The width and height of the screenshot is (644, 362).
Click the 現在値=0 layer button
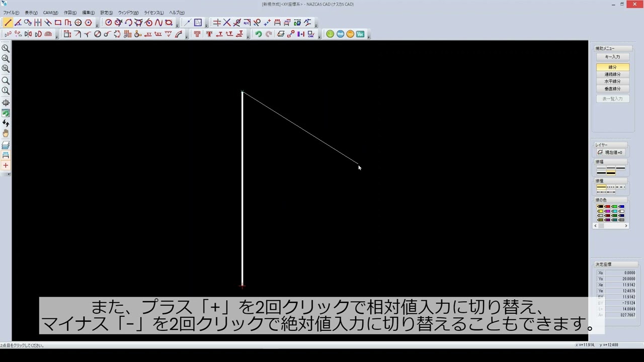(611, 152)
